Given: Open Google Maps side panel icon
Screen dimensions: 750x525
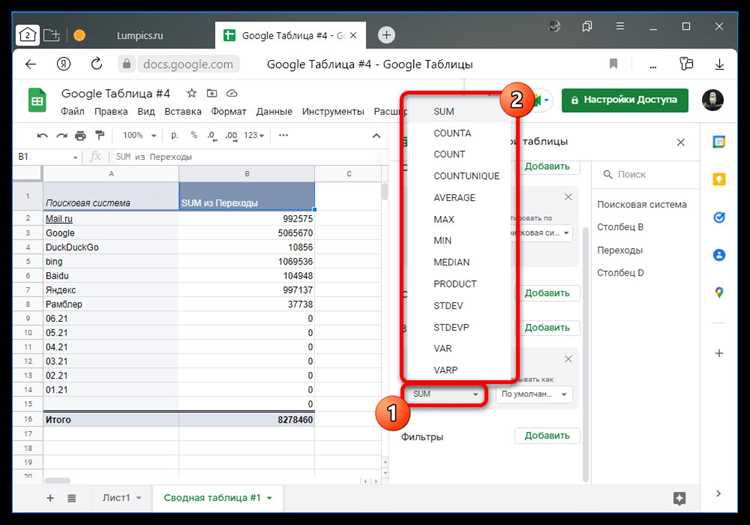Looking at the screenshot, I should 719,292.
